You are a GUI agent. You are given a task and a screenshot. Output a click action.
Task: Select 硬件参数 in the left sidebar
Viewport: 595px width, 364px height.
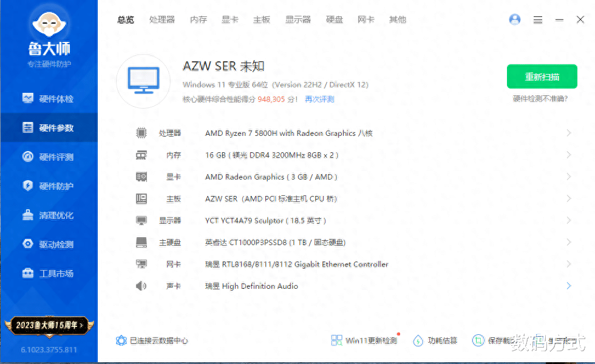point(49,128)
